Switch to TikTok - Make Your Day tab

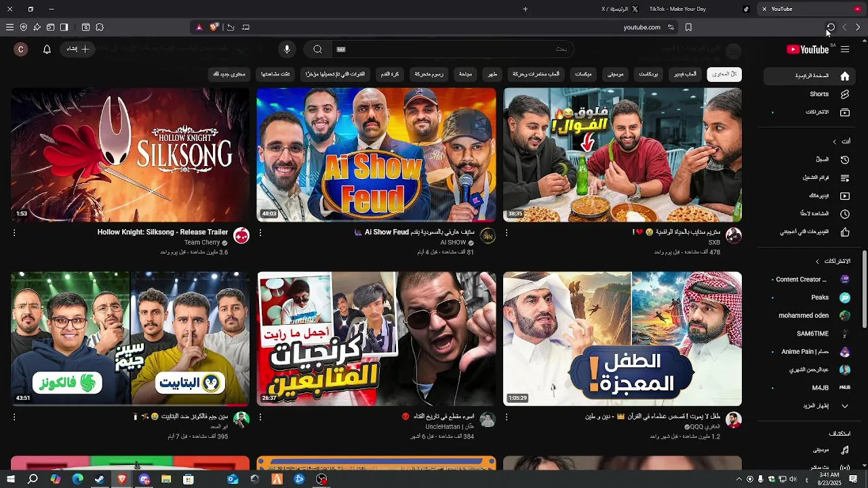click(x=698, y=9)
